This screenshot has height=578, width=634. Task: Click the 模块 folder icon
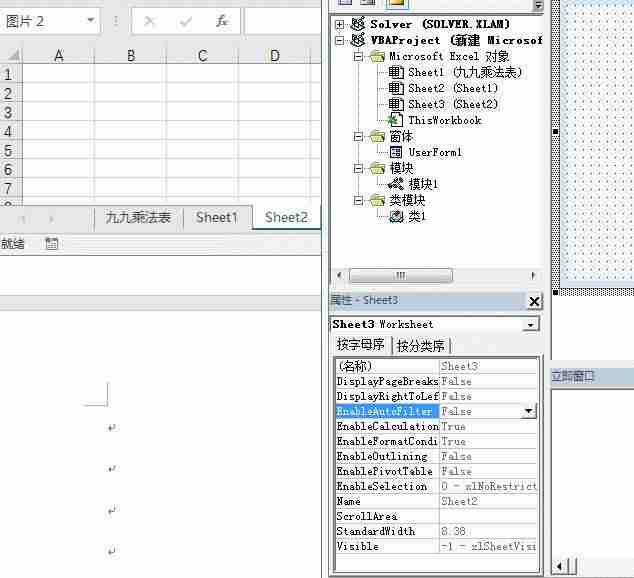(377, 169)
